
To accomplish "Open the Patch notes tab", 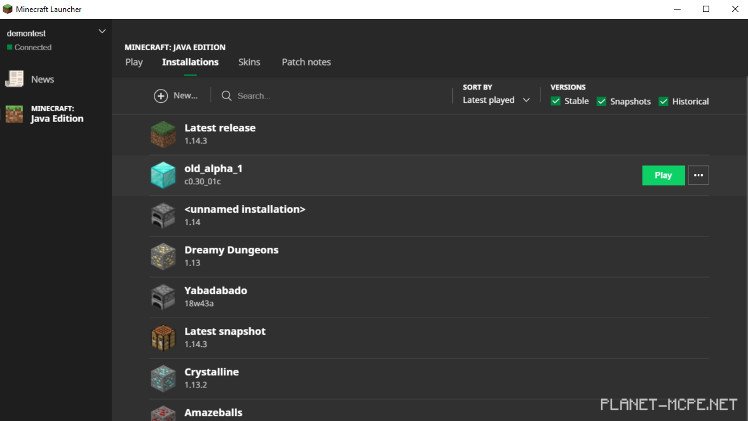I will coord(306,62).
